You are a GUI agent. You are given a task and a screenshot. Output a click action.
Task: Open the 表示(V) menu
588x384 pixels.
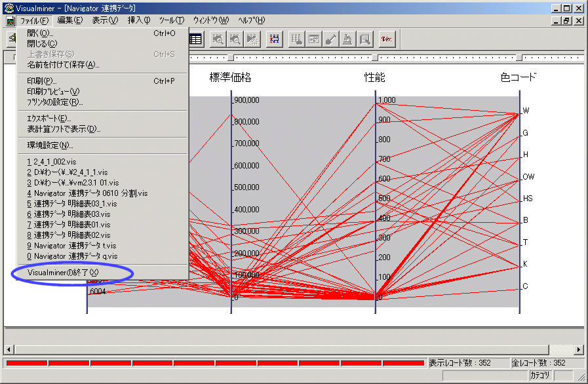click(x=105, y=20)
